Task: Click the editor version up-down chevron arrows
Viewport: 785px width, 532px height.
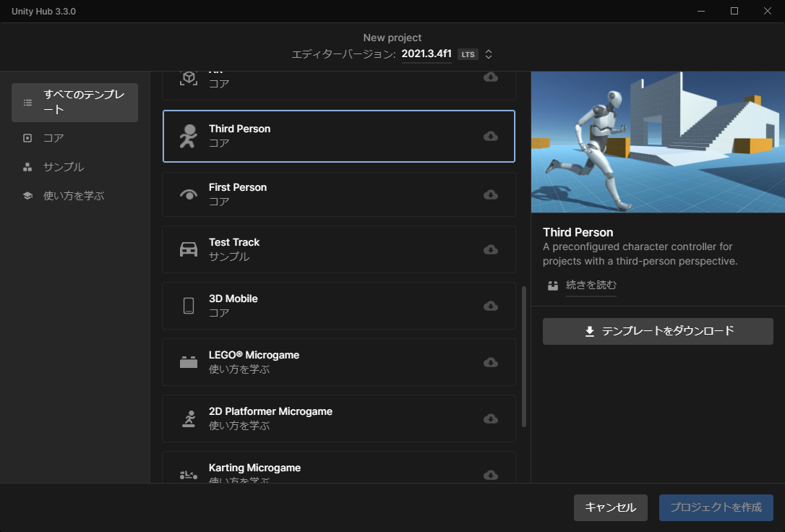Action: point(489,54)
